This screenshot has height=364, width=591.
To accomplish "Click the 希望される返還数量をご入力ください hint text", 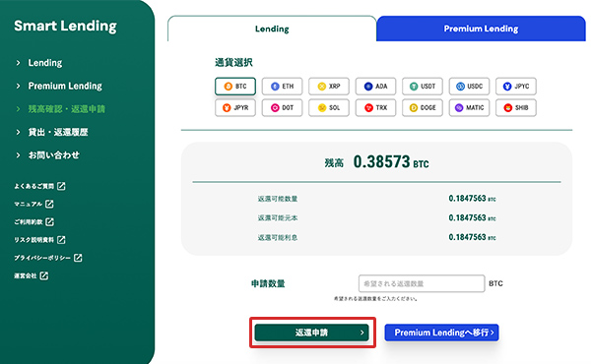I will point(375,299).
